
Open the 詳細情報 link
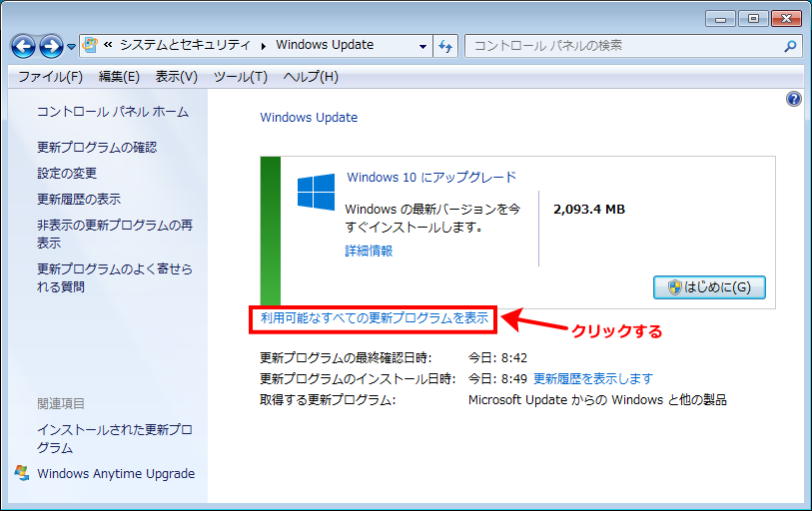(369, 252)
